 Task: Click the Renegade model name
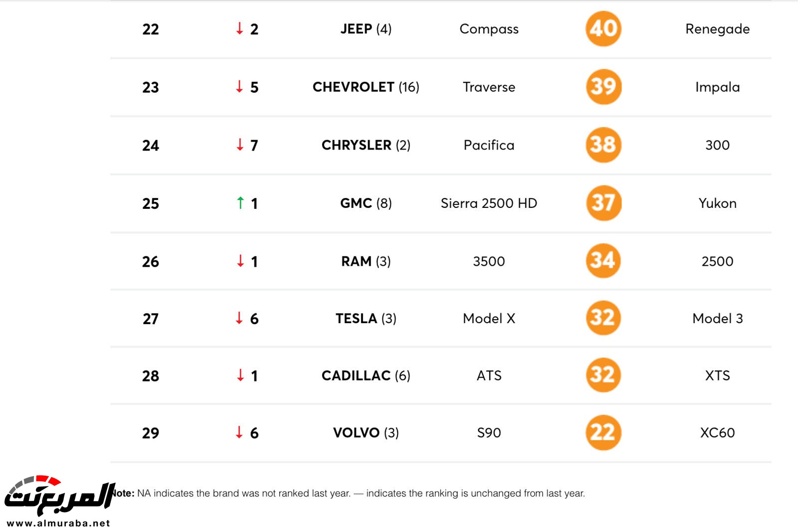pos(717,29)
